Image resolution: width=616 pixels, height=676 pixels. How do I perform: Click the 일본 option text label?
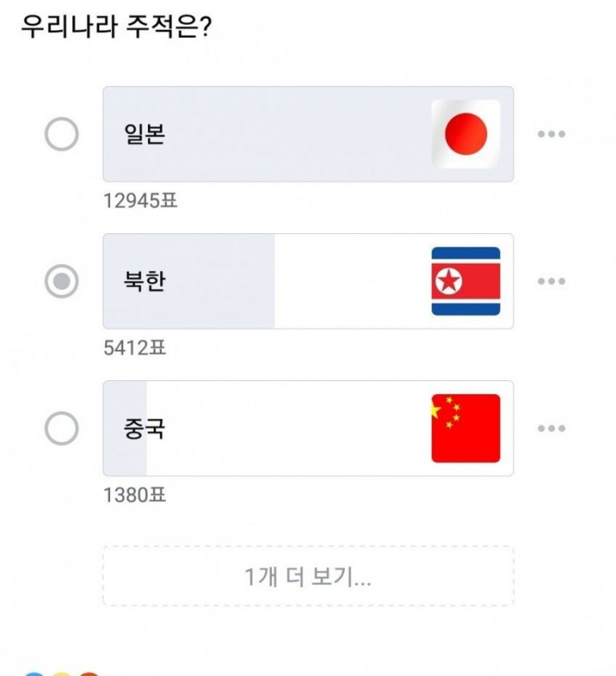[x=145, y=136]
